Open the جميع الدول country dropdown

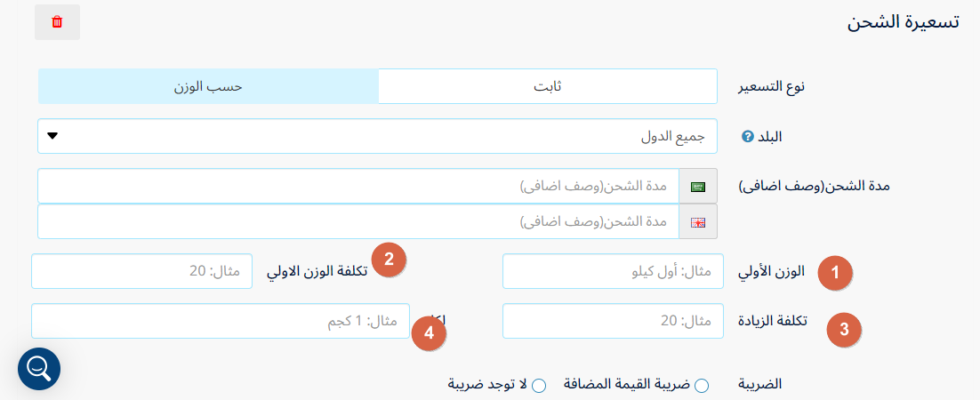tap(377, 136)
